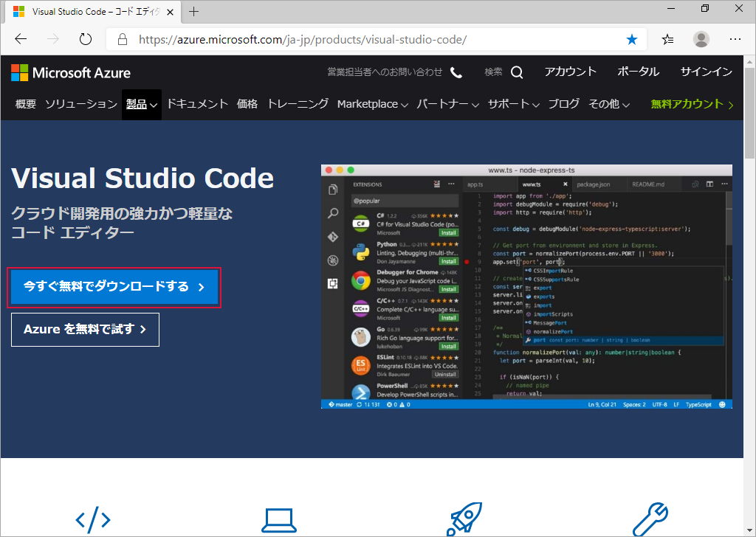The image size is (756, 537).
Task: Click the user profile avatar icon
Action: 701,40
